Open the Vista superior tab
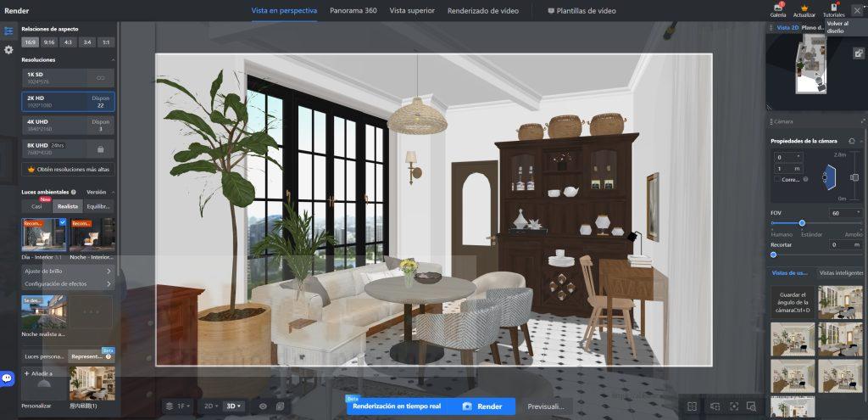 (x=412, y=11)
